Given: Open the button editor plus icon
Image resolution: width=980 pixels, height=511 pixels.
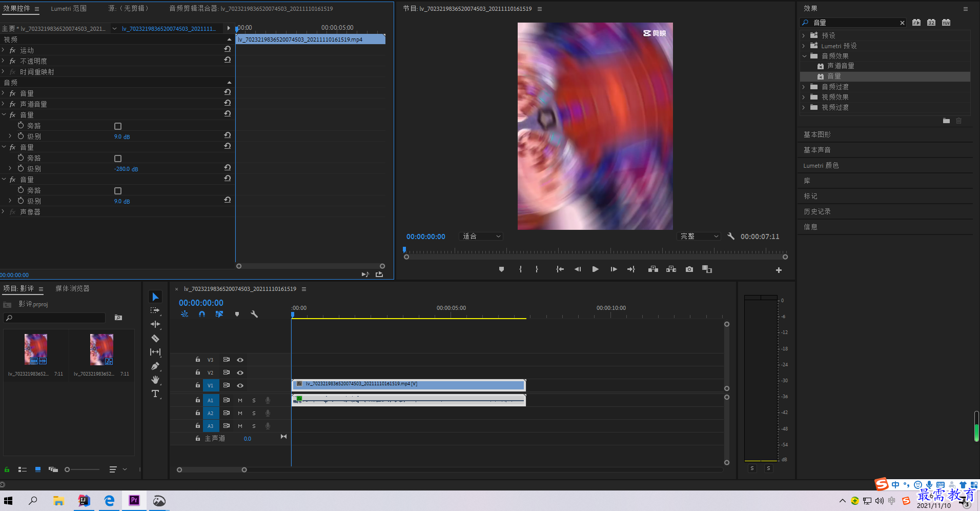Looking at the screenshot, I should 779,270.
